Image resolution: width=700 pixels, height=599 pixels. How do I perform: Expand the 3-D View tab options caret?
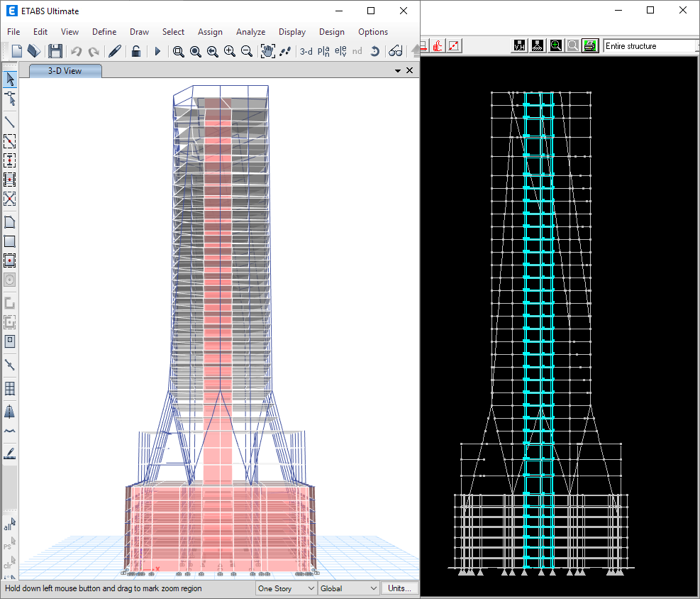point(397,70)
